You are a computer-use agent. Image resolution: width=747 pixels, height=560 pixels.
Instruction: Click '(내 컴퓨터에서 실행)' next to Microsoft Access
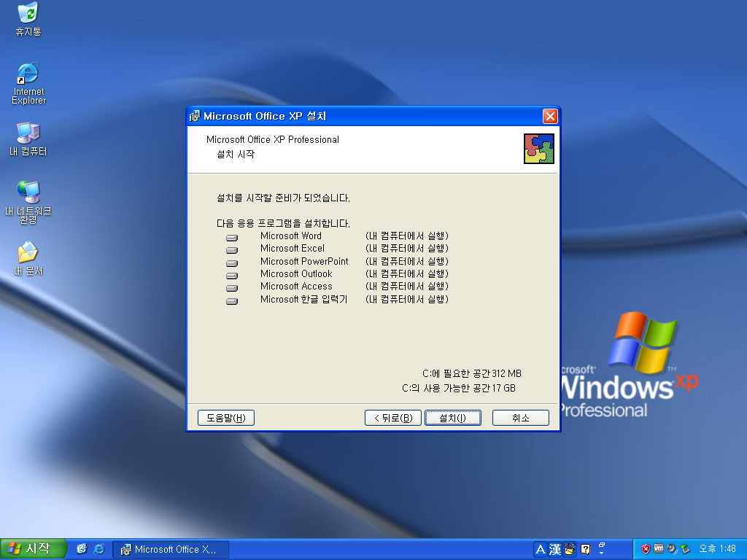[x=407, y=286]
